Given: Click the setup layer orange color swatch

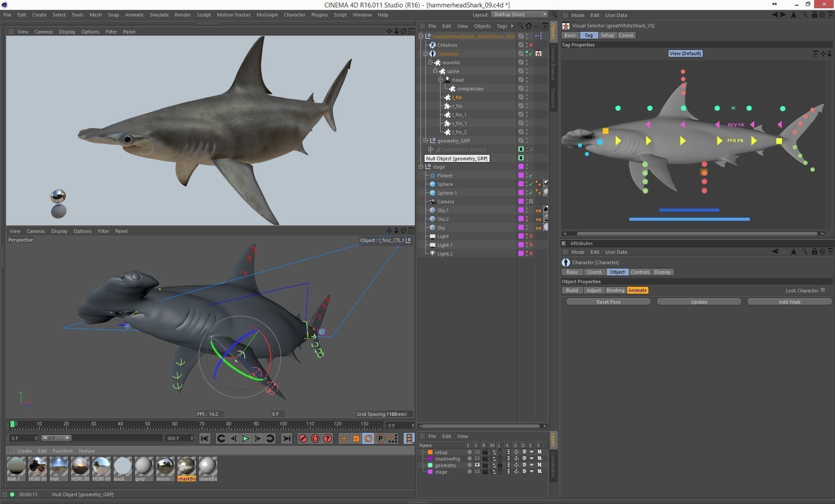Looking at the screenshot, I should [430, 452].
